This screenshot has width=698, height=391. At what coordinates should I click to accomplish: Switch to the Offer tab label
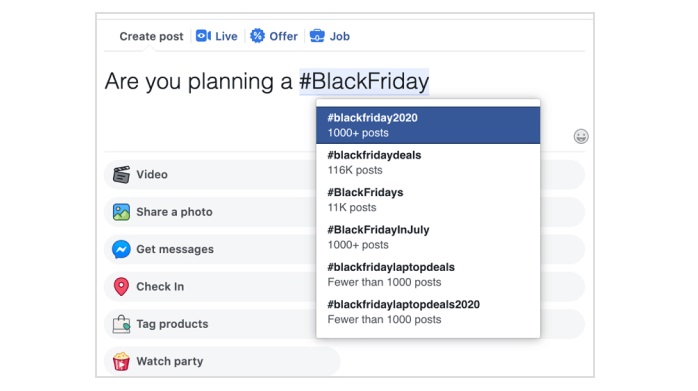pyautogui.click(x=284, y=36)
